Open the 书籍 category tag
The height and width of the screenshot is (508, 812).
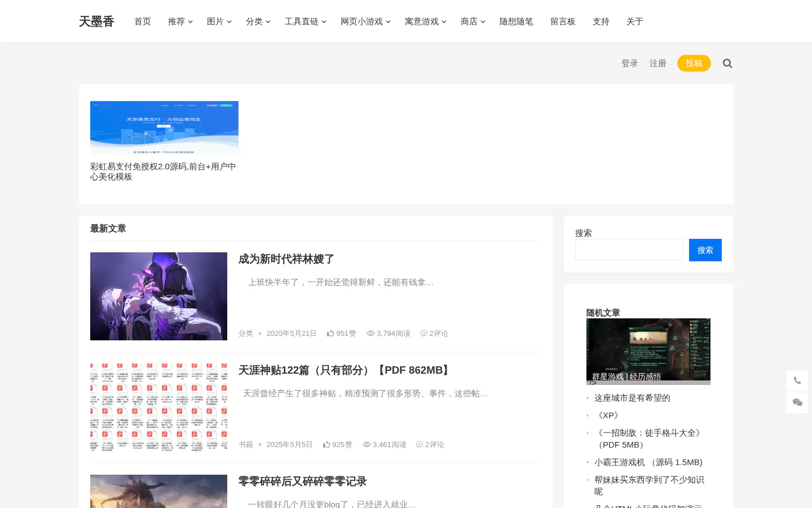[x=246, y=445]
